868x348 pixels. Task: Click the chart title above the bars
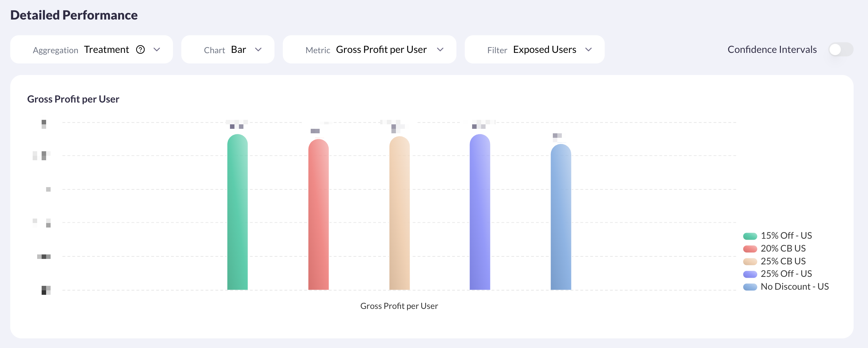[73, 99]
